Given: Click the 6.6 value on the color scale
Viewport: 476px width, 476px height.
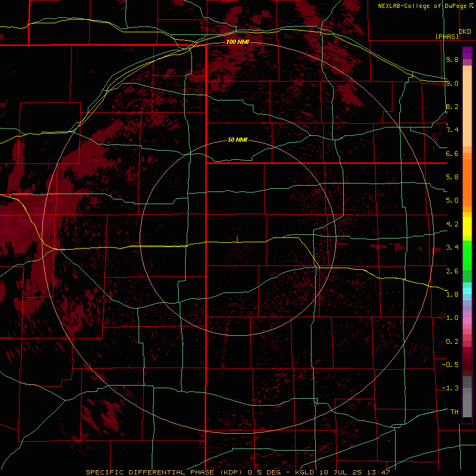Looking at the screenshot, I should [x=452, y=153].
